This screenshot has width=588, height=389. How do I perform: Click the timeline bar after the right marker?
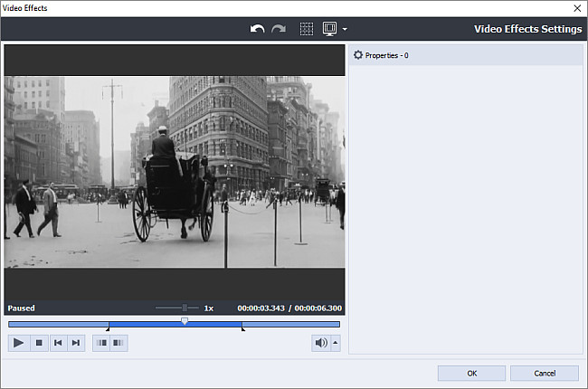[x=291, y=324]
